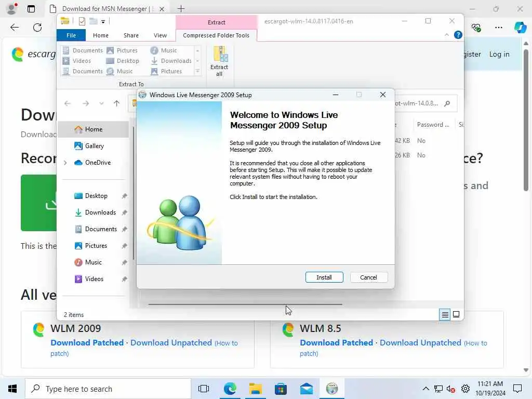Choose Downloads as extract destination
The width and height of the screenshot is (532, 399).
171,61
